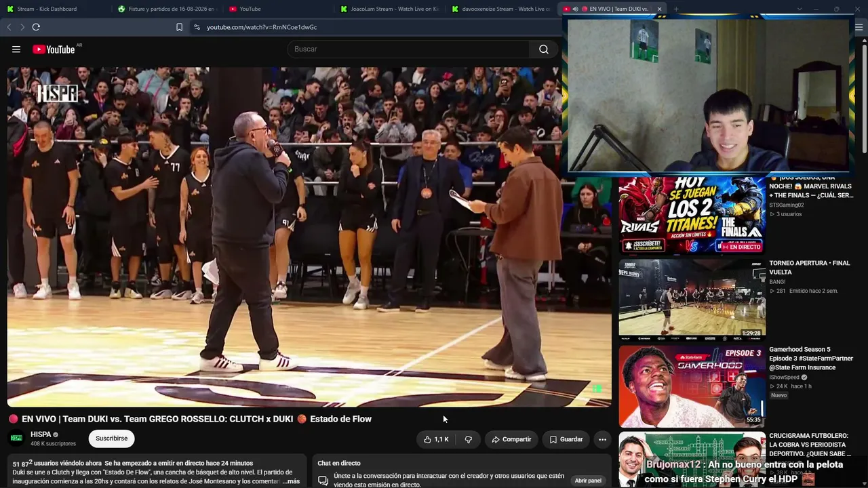Go back using the browser back arrow

click(x=9, y=27)
